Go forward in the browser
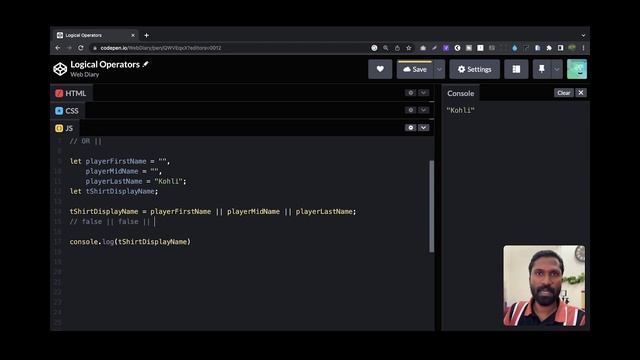This screenshot has height=360, width=640. [x=69, y=48]
